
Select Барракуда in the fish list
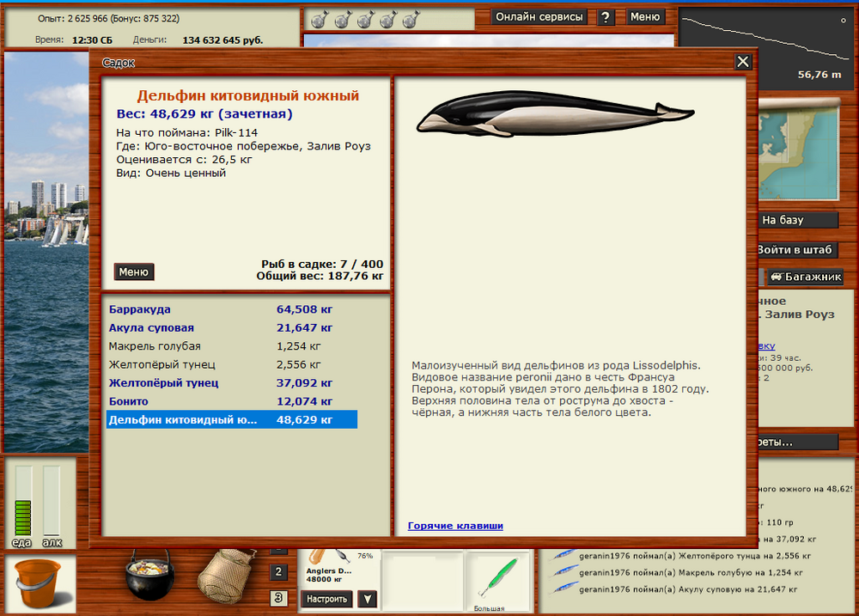coord(140,309)
